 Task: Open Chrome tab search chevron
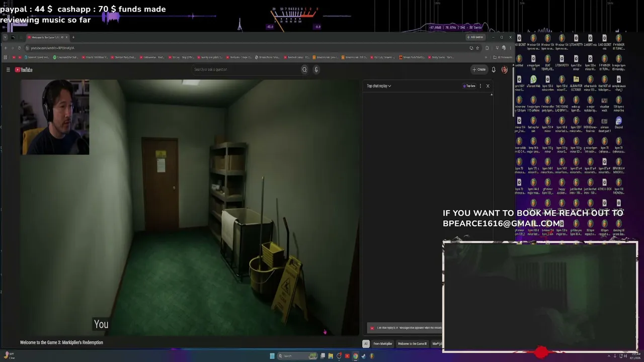point(6,37)
